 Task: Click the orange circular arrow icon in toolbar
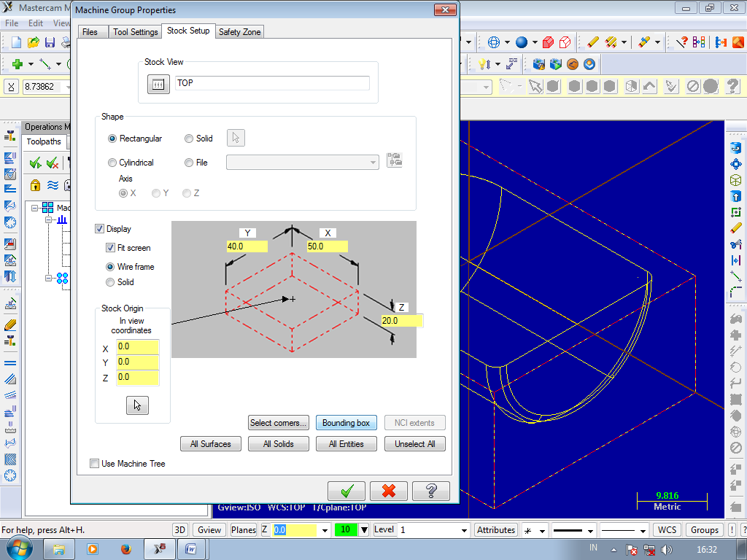(x=573, y=64)
